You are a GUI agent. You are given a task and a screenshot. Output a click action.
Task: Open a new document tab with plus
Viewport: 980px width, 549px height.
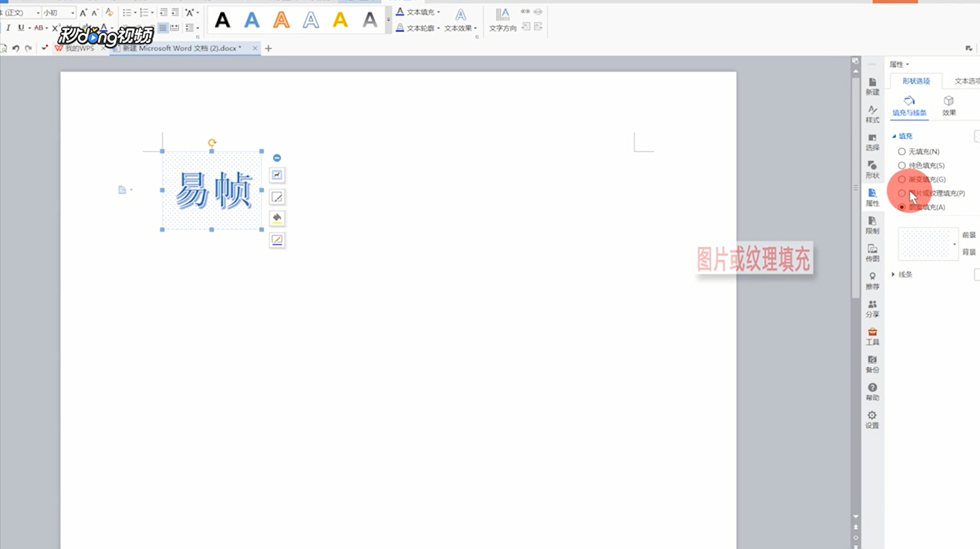coord(268,48)
